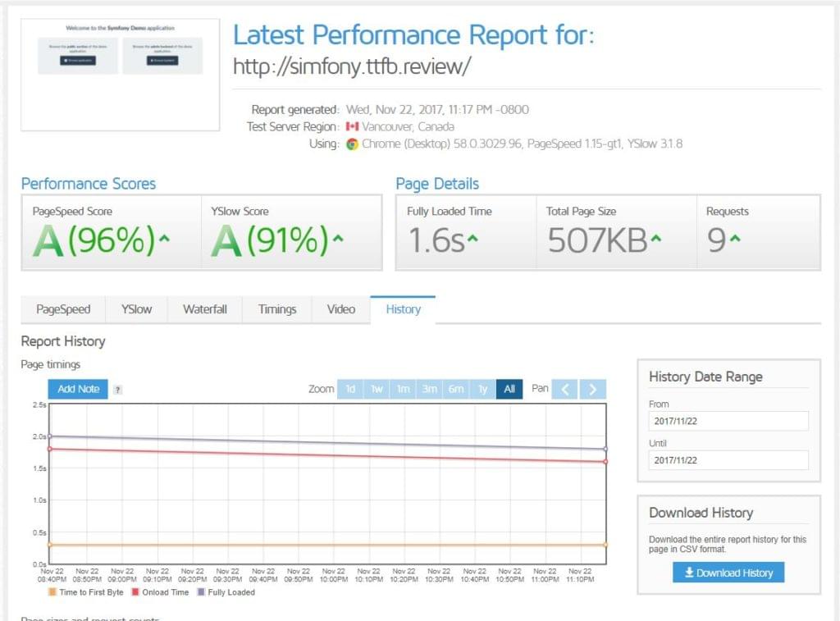Click the From date input field
Image resolution: width=840 pixels, height=621 pixels.
(x=728, y=421)
